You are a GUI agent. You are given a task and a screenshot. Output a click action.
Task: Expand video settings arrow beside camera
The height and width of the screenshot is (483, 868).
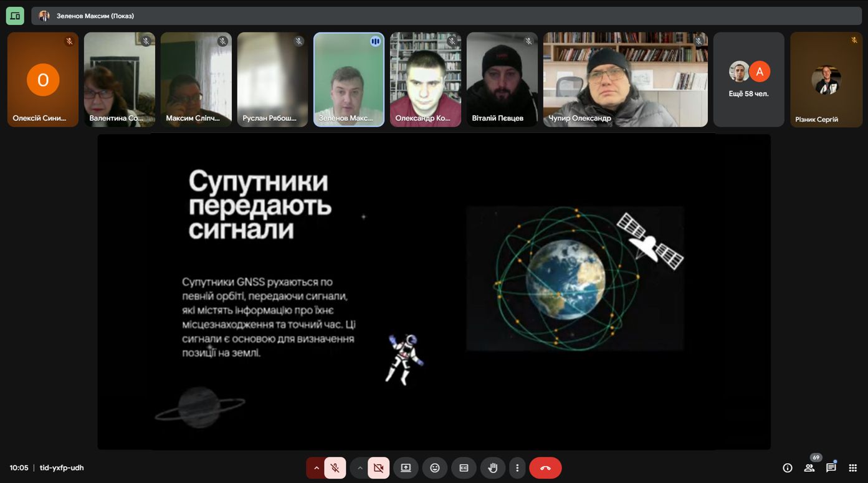[360, 468]
